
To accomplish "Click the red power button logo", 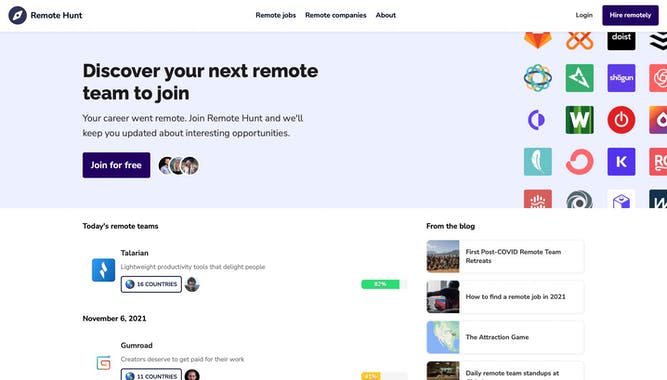I will point(621,120).
